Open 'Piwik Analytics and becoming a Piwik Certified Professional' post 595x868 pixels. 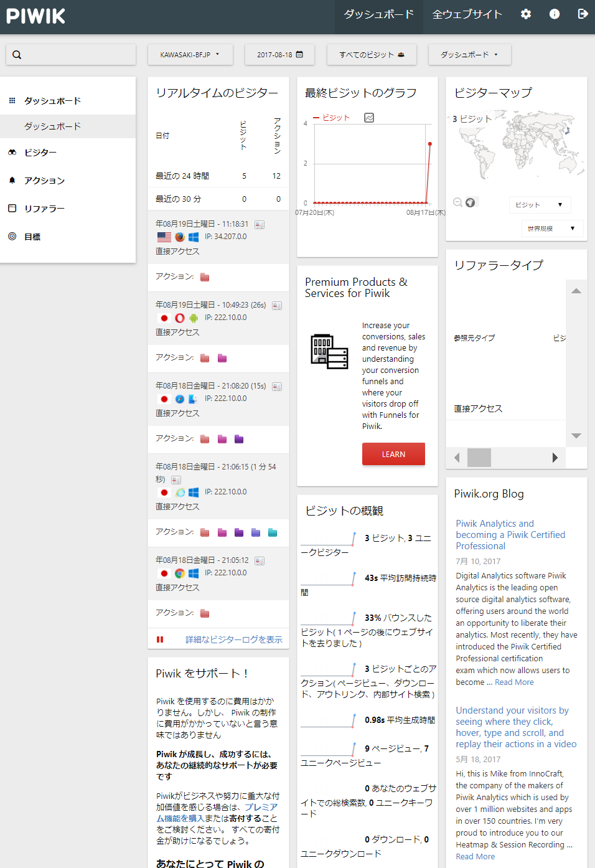pyautogui.click(x=510, y=535)
